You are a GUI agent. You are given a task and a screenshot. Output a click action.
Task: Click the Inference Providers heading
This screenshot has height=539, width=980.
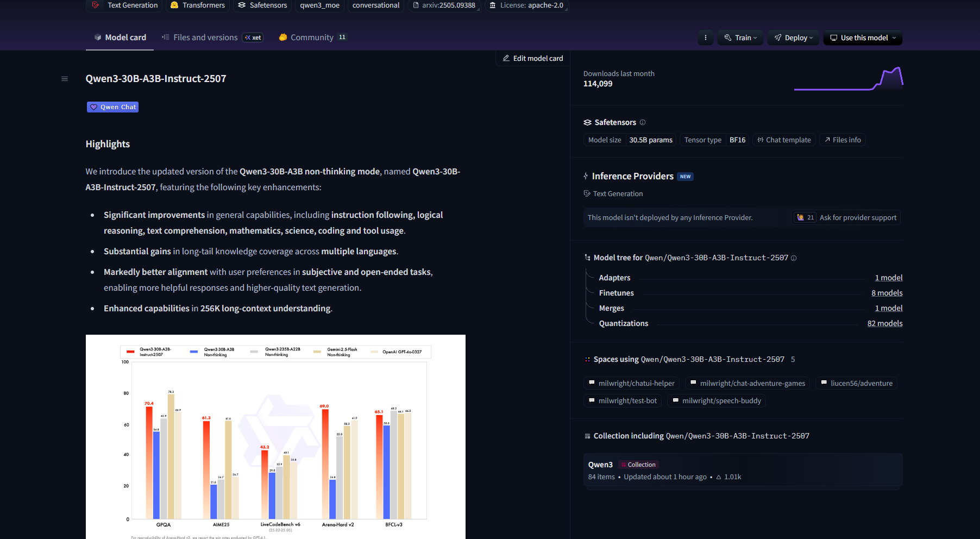pos(633,177)
